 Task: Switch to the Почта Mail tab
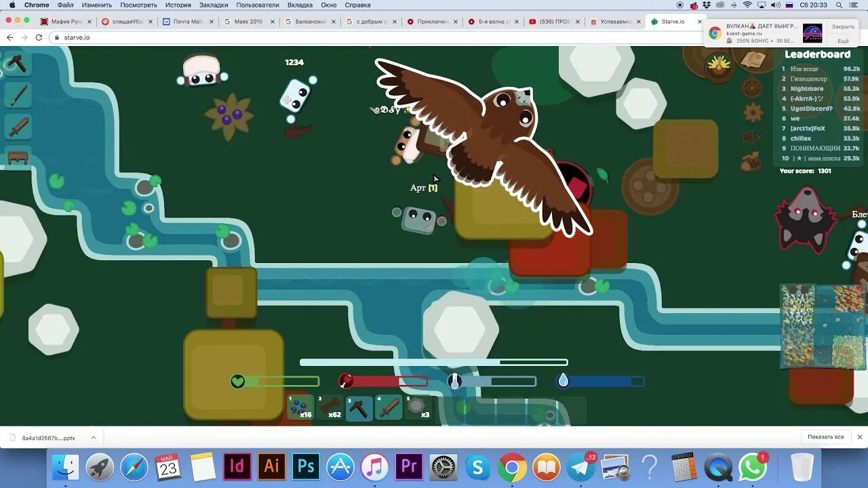(x=188, y=22)
